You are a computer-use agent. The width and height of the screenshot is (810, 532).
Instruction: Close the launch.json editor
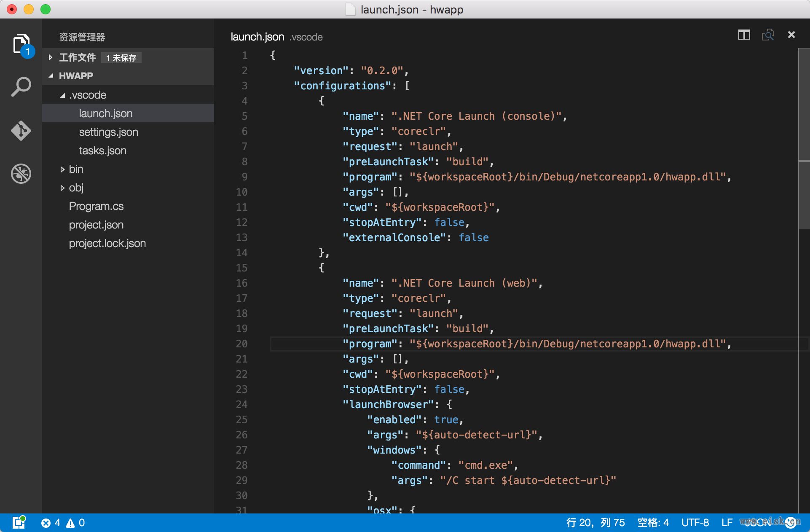791,35
